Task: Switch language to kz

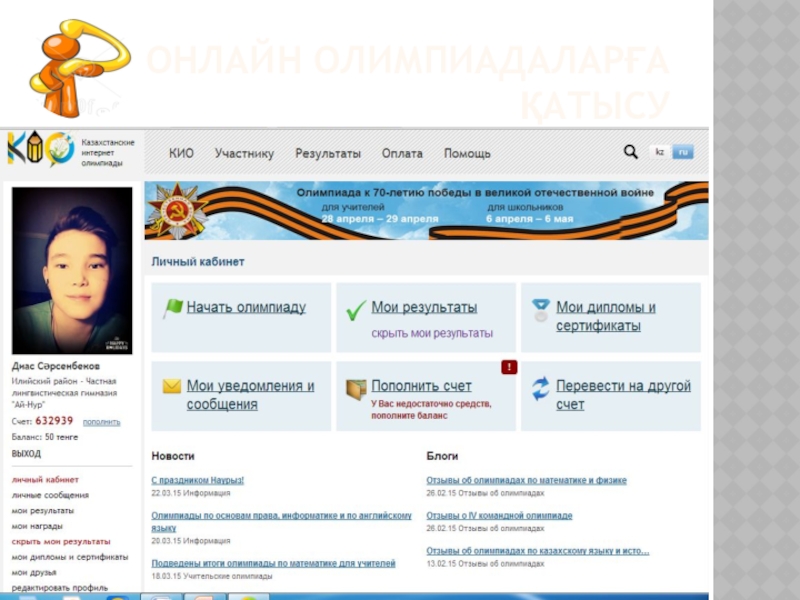Action: (659, 152)
